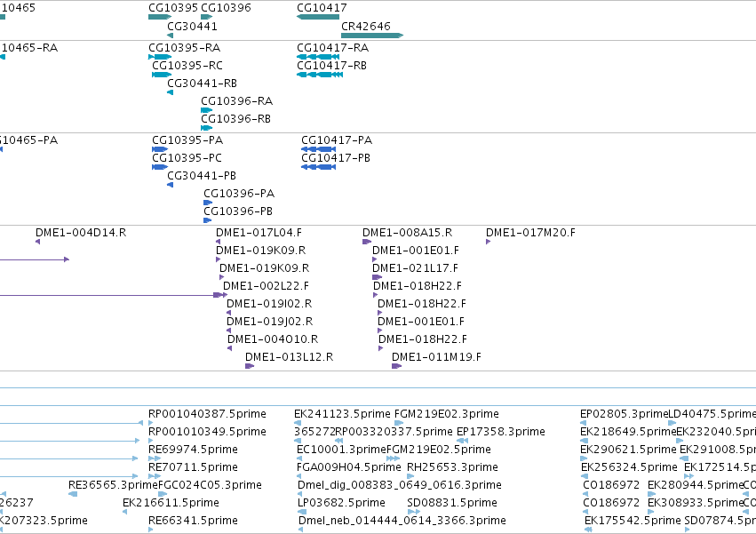756x534 pixels.
Task: Click EST RE69974.5prime
Action: 194,450
